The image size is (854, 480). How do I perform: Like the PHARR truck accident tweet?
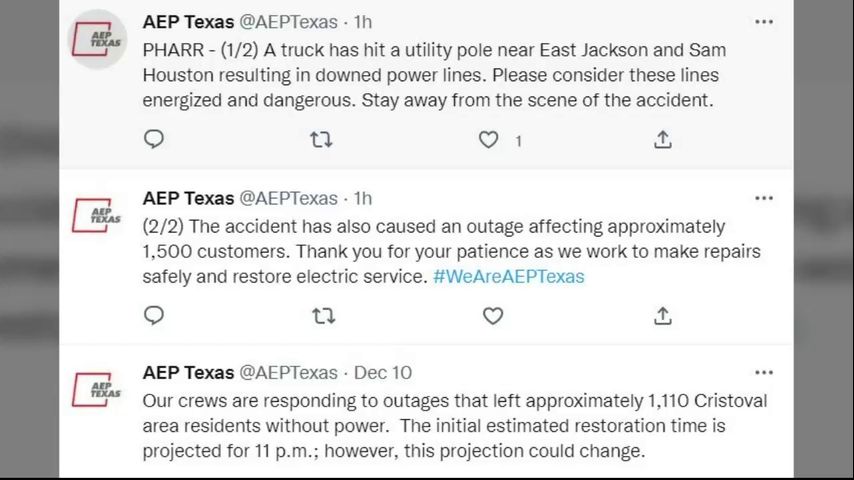[x=489, y=140]
